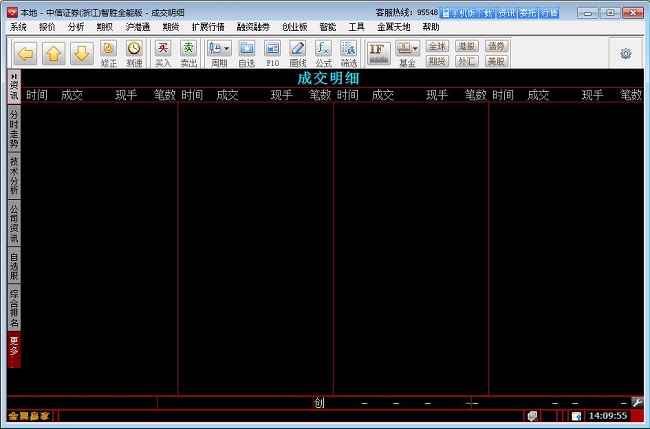This screenshot has height=429, width=650.
Task: Click the 14:09:55 clock in status bar
Action: tap(607, 415)
